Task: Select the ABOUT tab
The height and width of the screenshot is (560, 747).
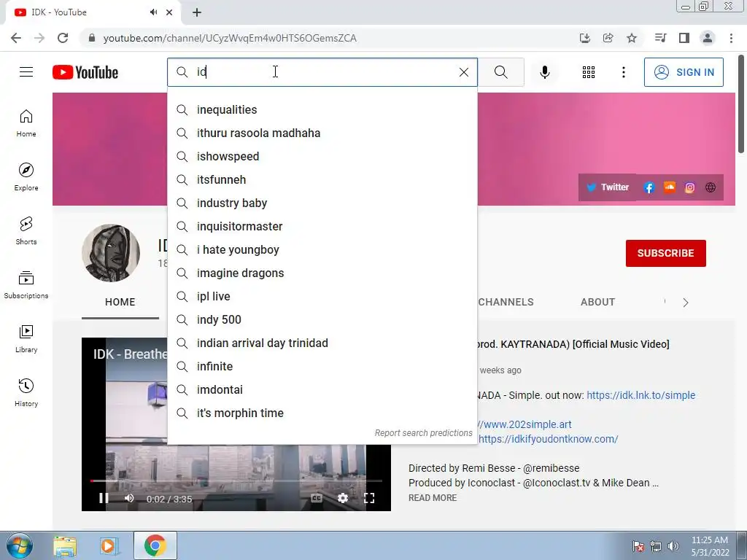Action: [x=597, y=302]
